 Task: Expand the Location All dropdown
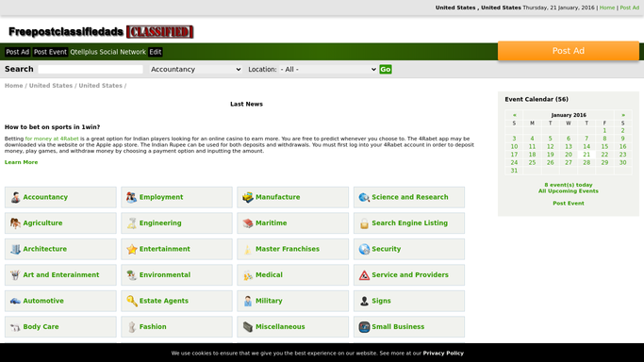(x=328, y=70)
